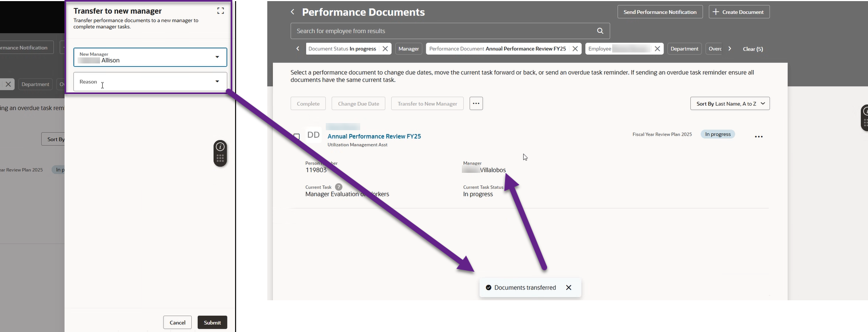This screenshot has height=332, width=868.
Task: Click Documents transferred message text
Action: pyautogui.click(x=525, y=288)
